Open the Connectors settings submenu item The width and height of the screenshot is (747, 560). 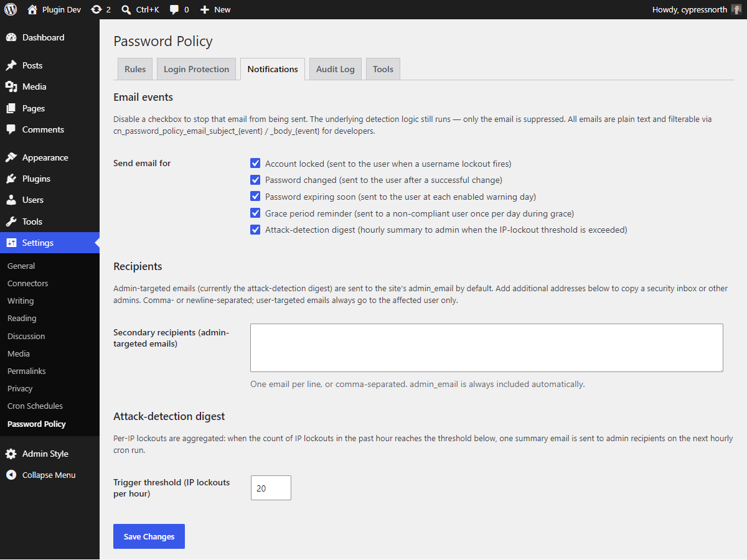28,283
